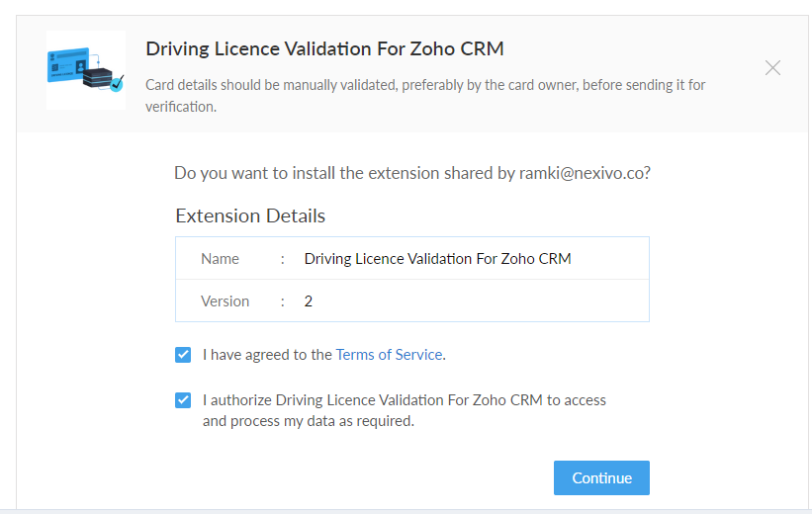Click the card details validation description
Viewport: 812px width, 514px height.
click(x=425, y=95)
